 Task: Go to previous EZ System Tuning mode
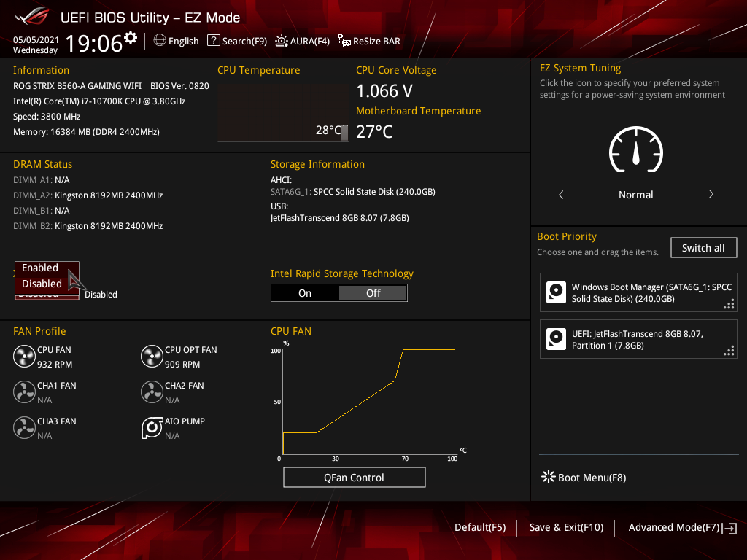pos(561,194)
